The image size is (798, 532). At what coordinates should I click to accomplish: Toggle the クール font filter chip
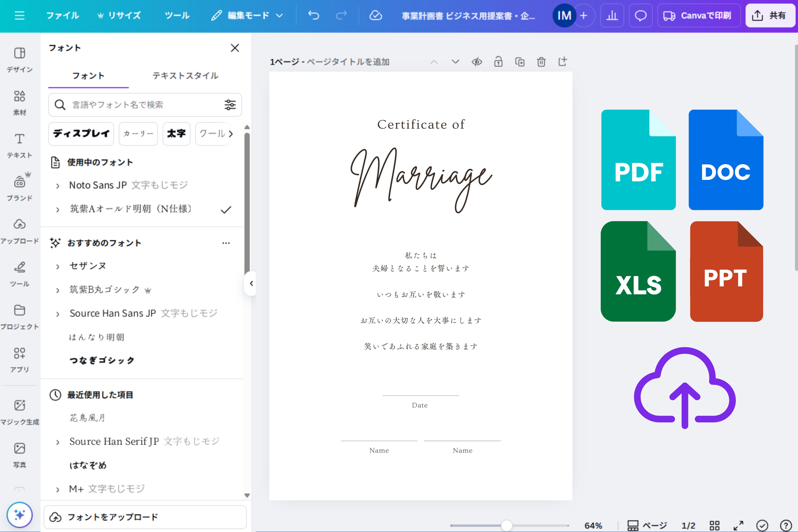(x=212, y=134)
